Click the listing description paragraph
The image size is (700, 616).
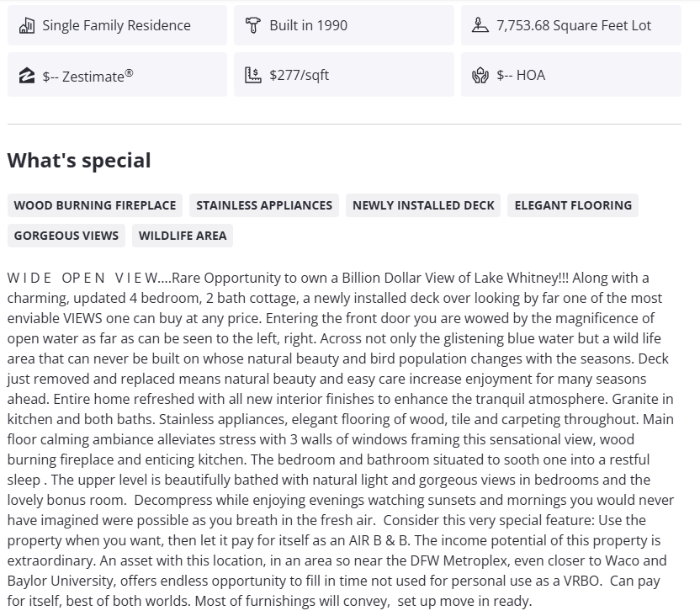pos(341,439)
